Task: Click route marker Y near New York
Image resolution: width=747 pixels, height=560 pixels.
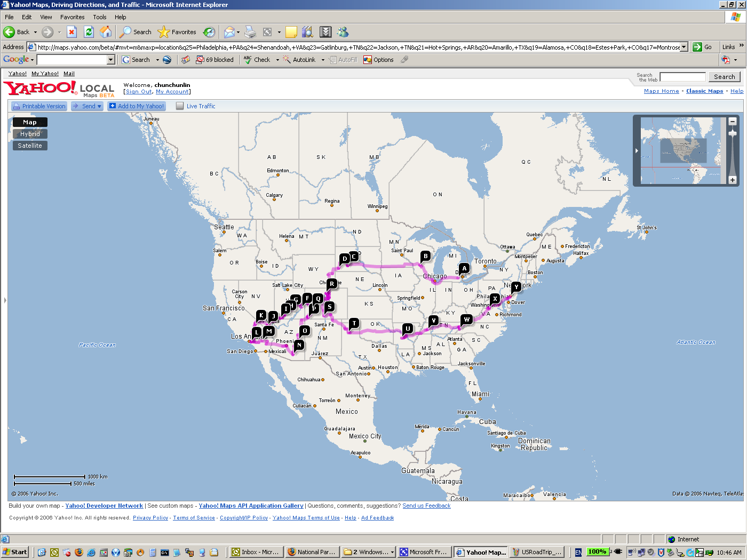Action: (x=516, y=287)
